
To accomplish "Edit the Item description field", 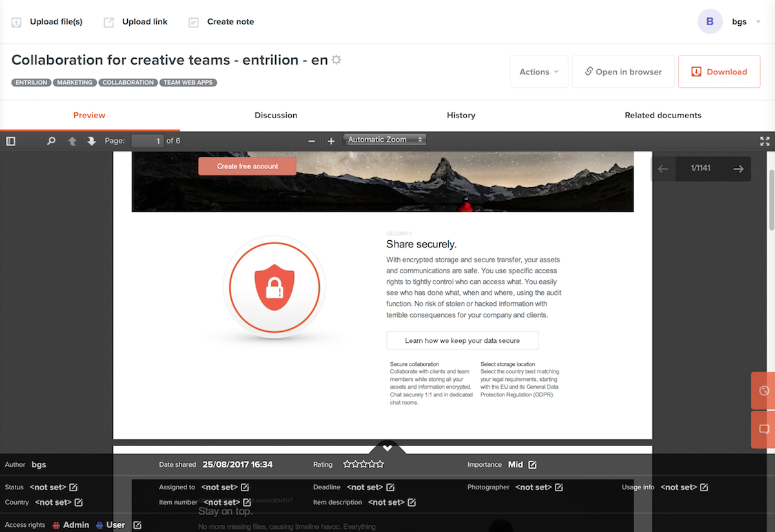I will click(411, 502).
